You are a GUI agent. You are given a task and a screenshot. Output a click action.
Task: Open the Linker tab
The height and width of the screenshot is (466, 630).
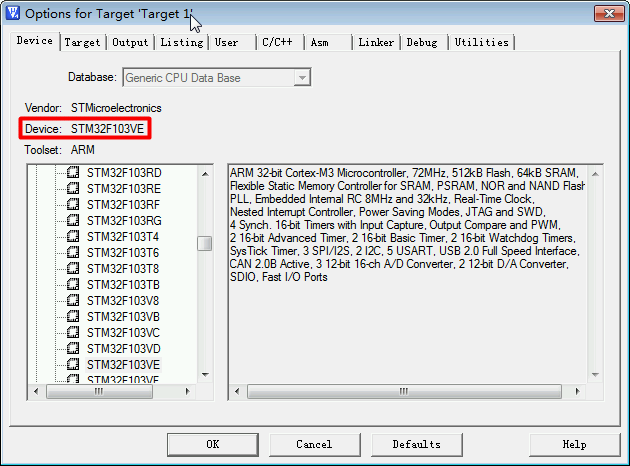(376, 43)
